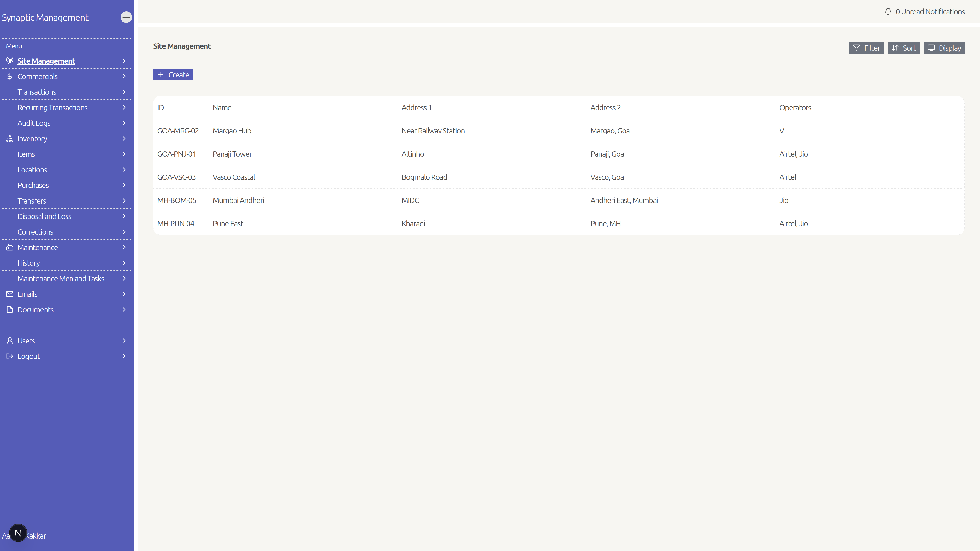Viewport: 980px width, 551px height.
Task: Expand the Emails chevron
Action: (124, 294)
